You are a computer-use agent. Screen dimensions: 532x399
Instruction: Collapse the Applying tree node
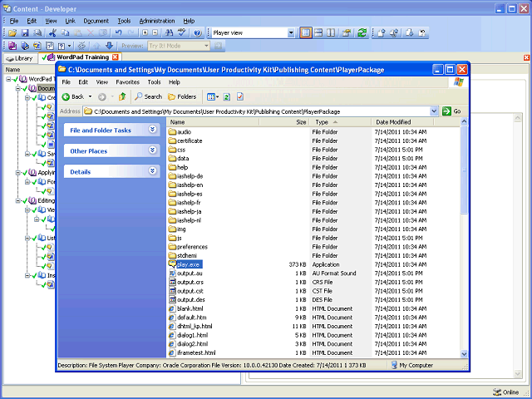pos(18,173)
